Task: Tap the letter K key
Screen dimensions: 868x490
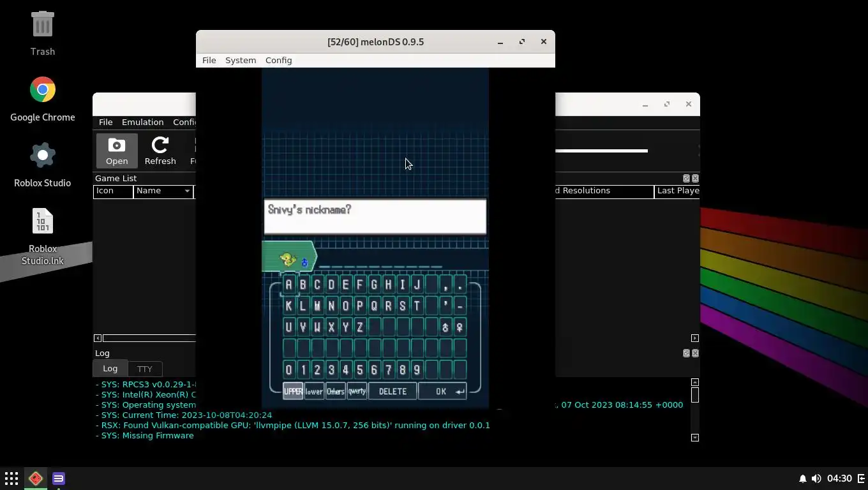Action: [x=288, y=306]
